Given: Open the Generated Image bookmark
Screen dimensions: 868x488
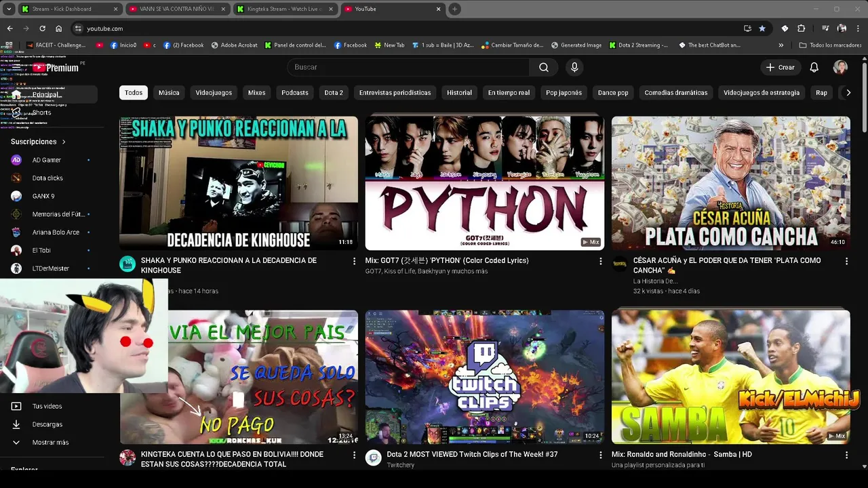Looking at the screenshot, I should (576, 45).
